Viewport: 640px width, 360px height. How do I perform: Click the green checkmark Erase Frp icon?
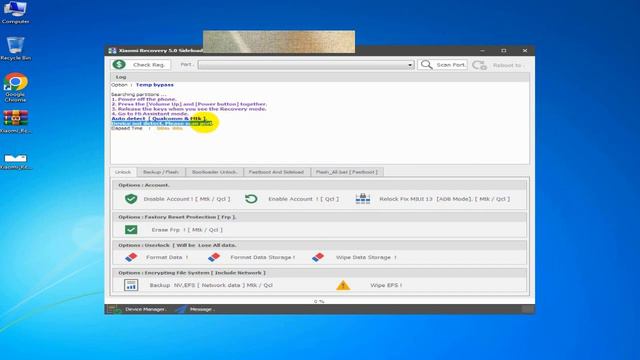(131, 230)
